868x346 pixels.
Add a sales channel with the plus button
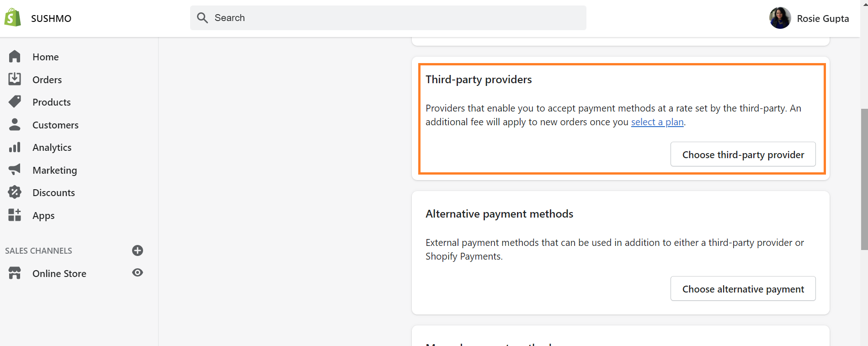138,250
